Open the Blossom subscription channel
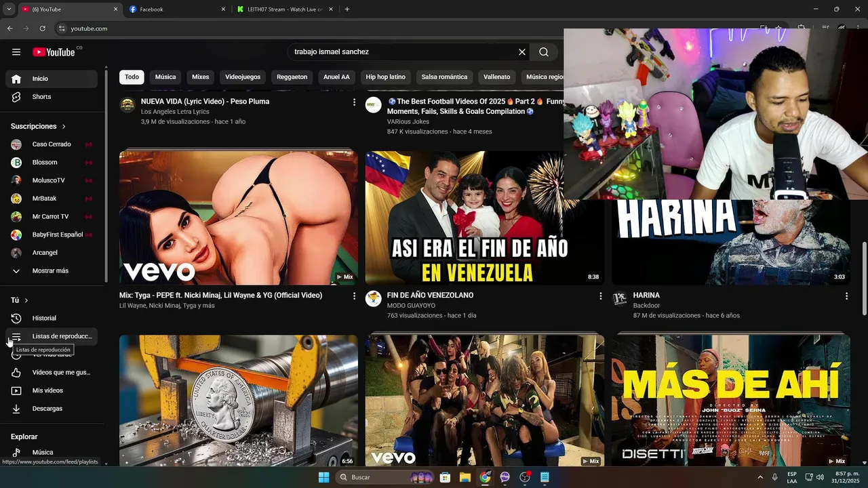 (x=52, y=163)
